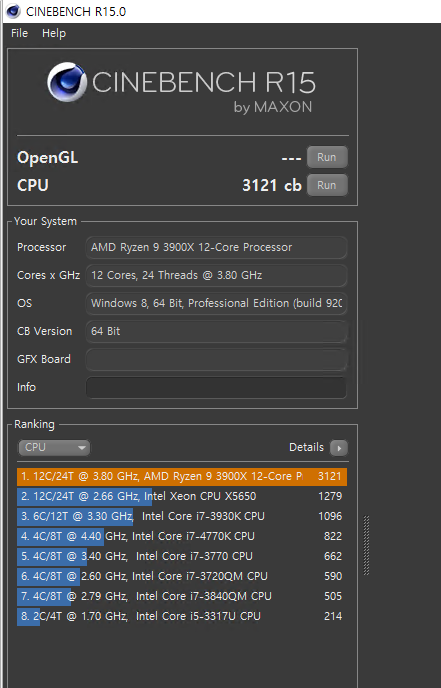Open the Details arrow button in Ranking

pos(339,448)
